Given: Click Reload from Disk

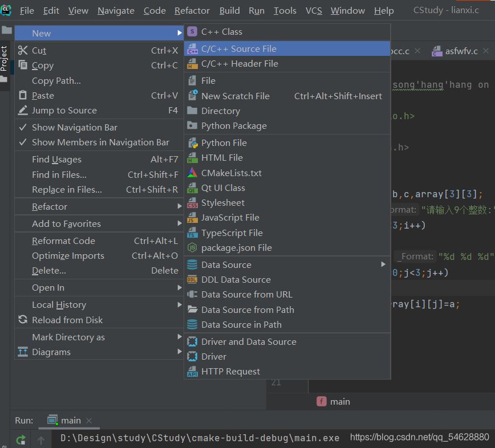Looking at the screenshot, I should (67, 320).
